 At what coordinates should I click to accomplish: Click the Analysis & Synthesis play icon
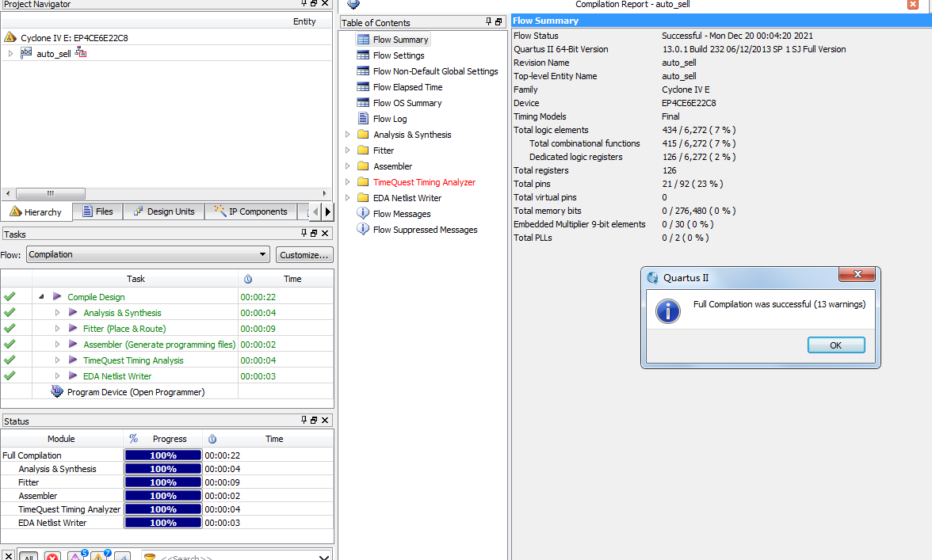point(73,312)
